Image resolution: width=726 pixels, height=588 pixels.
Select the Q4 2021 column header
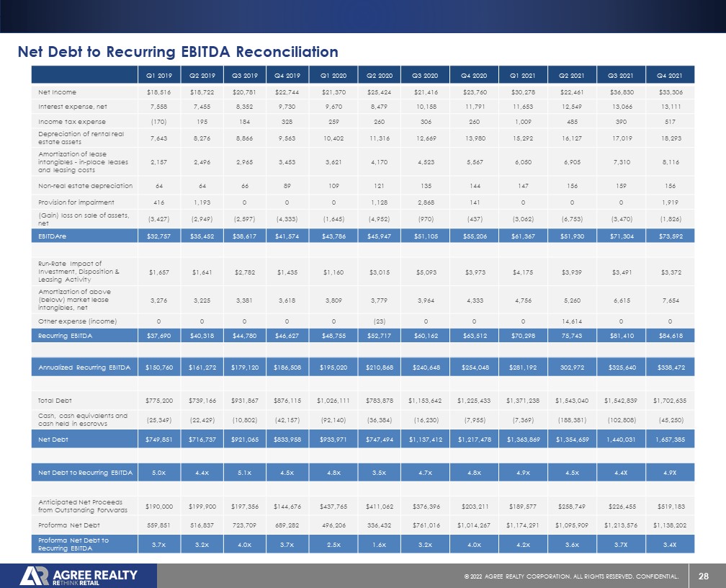[x=670, y=75]
